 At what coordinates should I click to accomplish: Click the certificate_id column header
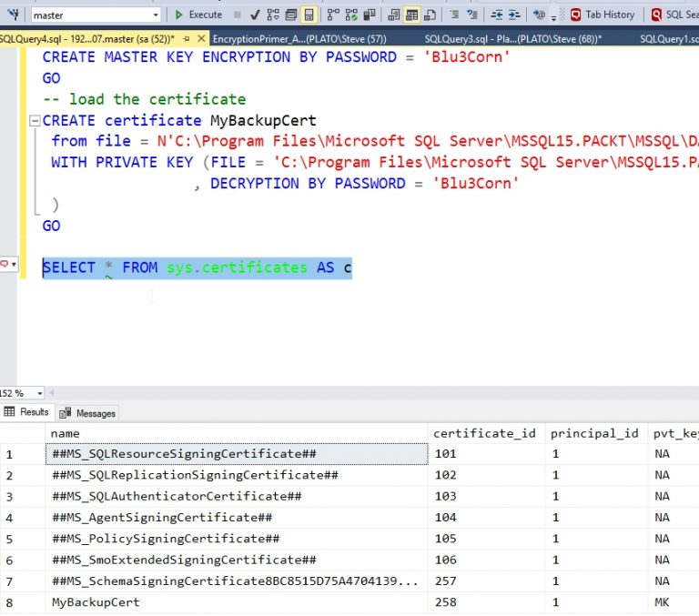point(483,433)
